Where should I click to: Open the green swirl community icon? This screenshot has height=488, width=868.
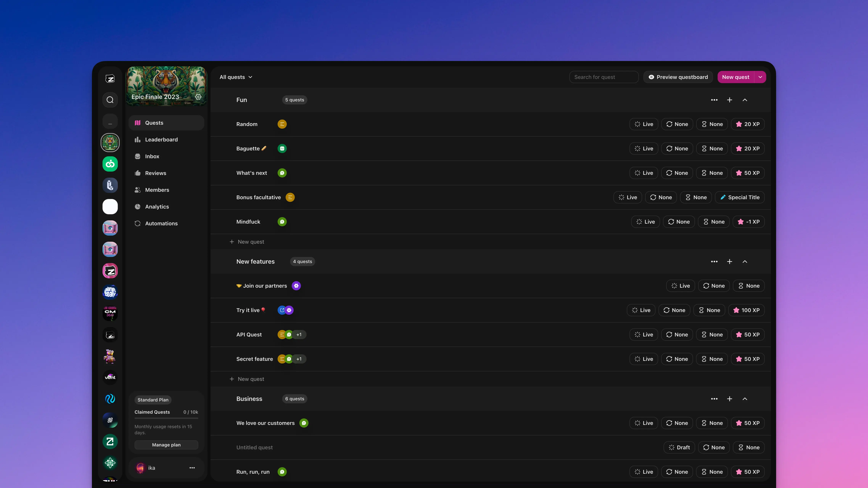[110, 164]
